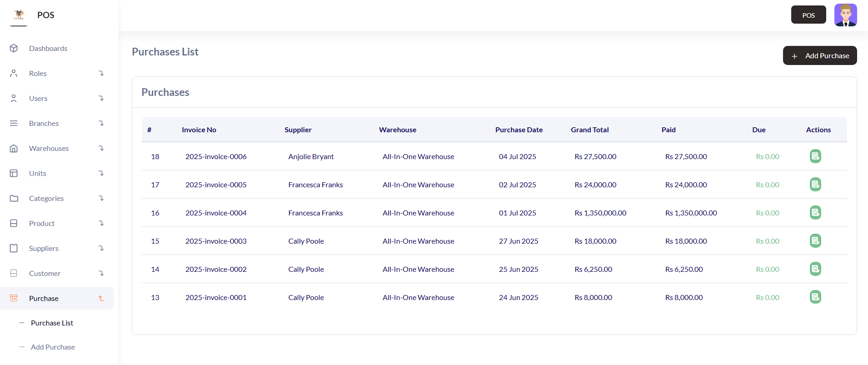Expand the Users menu arrow
This screenshot has width=868, height=365.
tap(101, 98)
